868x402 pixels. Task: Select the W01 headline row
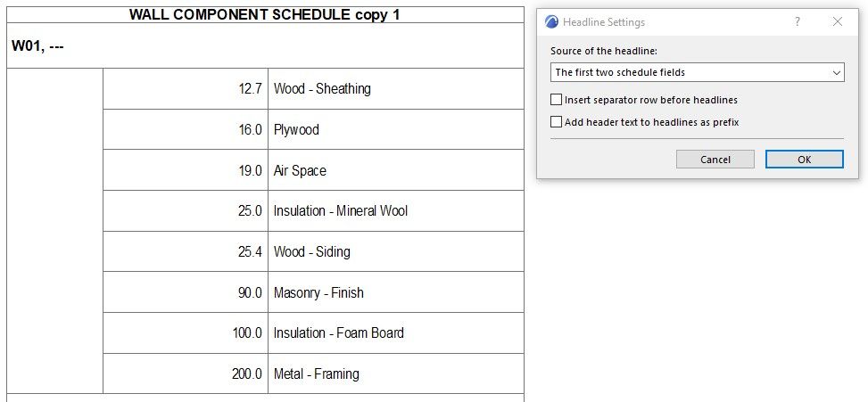pyautogui.click(x=265, y=46)
